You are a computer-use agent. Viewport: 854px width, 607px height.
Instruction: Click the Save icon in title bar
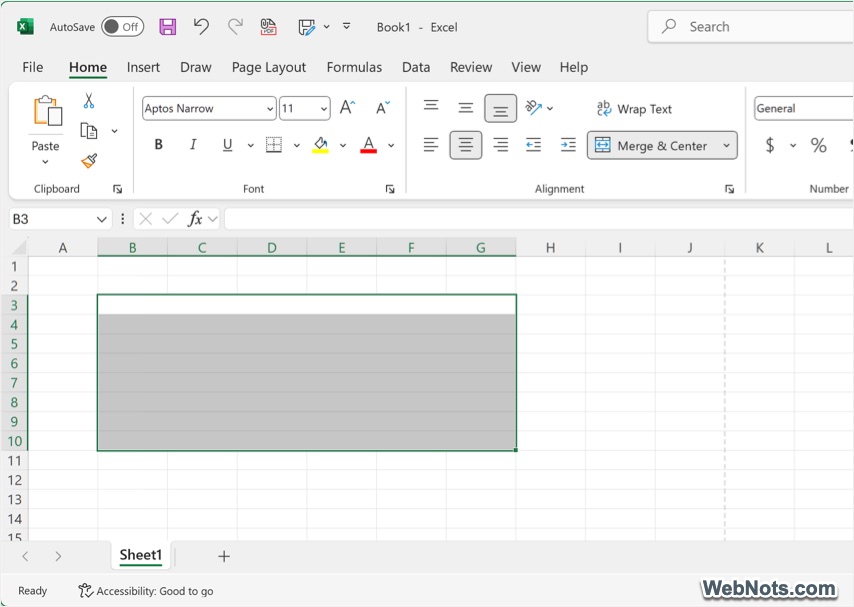click(167, 27)
